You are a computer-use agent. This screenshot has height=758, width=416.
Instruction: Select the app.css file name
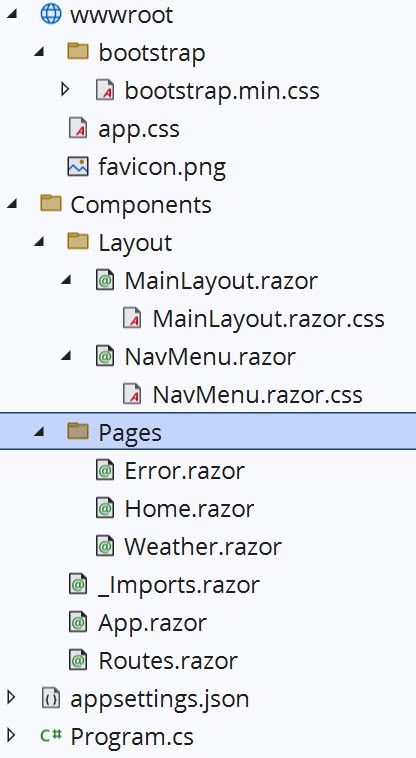139,130
